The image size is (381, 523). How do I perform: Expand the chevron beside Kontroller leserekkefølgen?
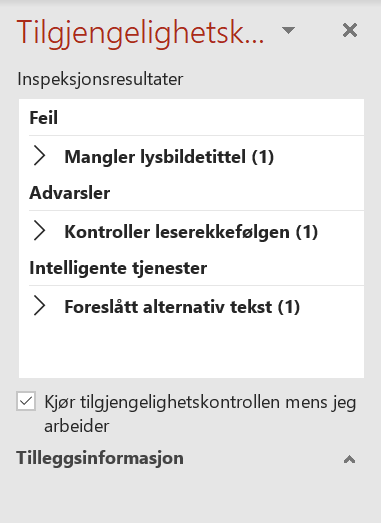tap(39, 231)
